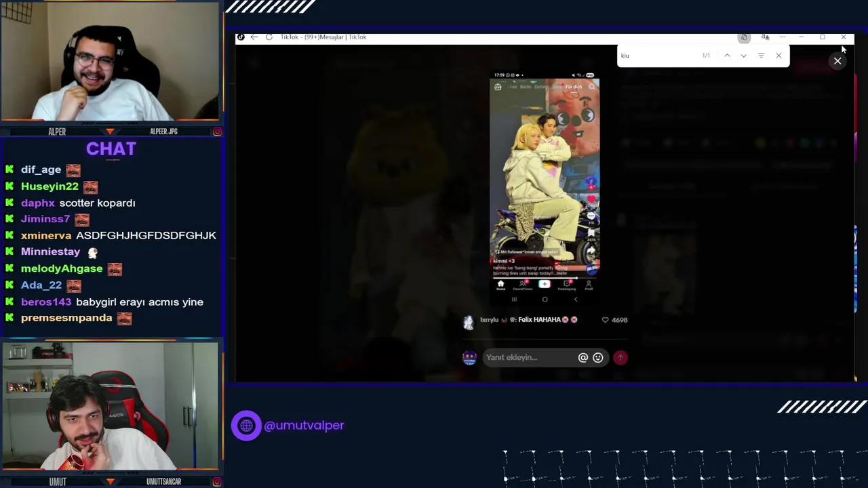Screen dimensions: 868x488
Task: Click the Instagram icon beside ALPEER.JPG
Action: [x=217, y=131]
